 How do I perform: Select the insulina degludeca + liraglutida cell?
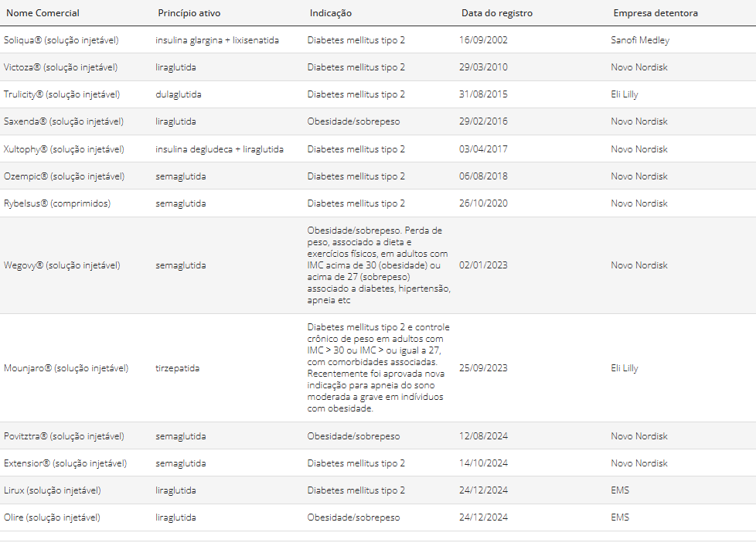[220, 149]
